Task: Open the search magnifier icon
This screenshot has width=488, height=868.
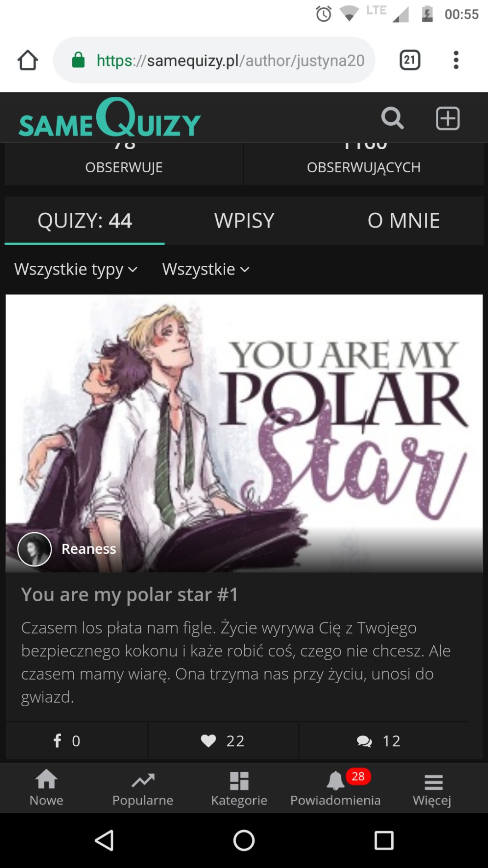Action: click(x=392, y=118)
